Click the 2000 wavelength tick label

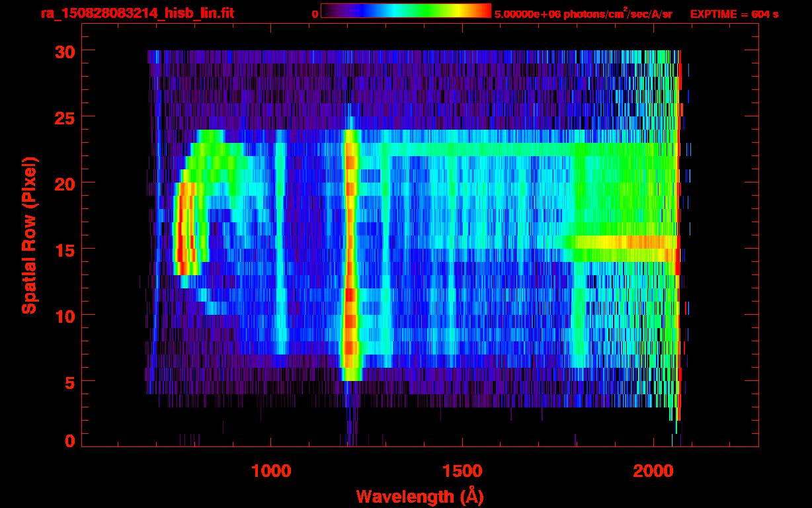[x=653, y=472]
